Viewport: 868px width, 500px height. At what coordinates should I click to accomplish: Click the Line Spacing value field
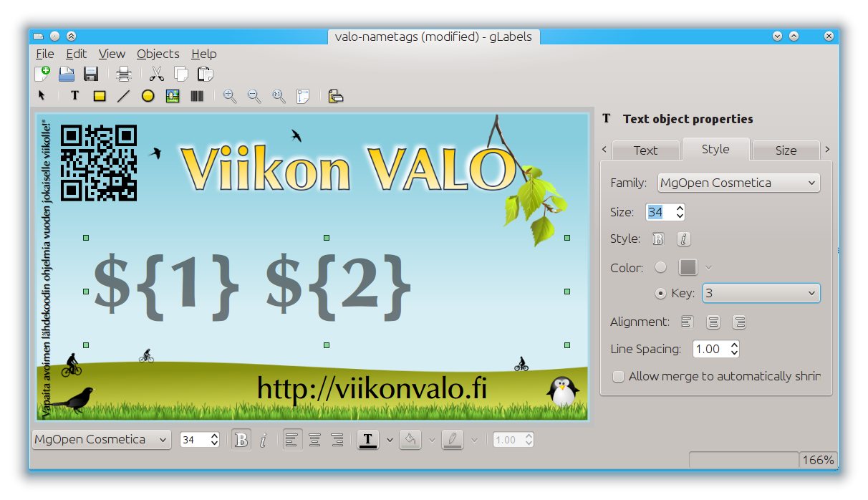click(710, 349)
